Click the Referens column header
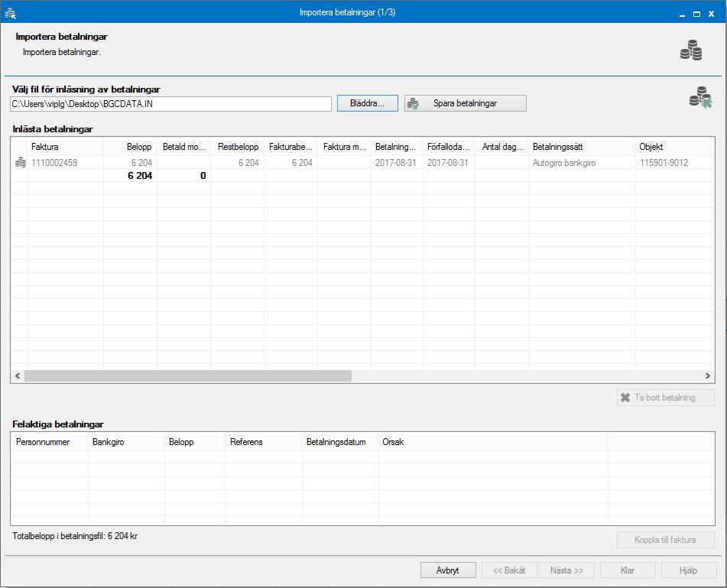 [264, 442]
